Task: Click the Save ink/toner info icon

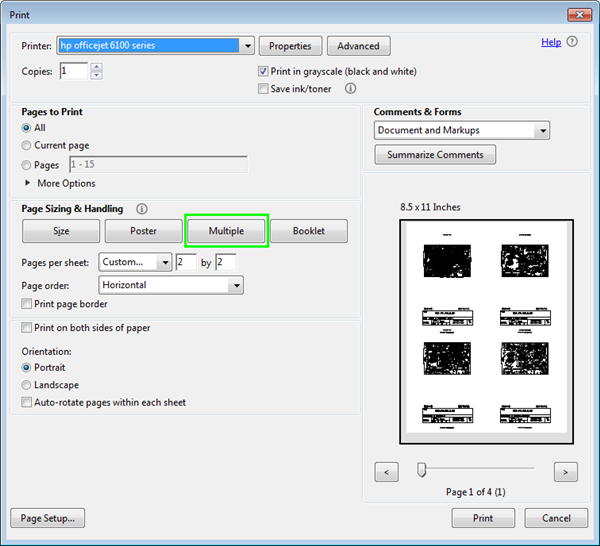Action: tap(351, 89)
